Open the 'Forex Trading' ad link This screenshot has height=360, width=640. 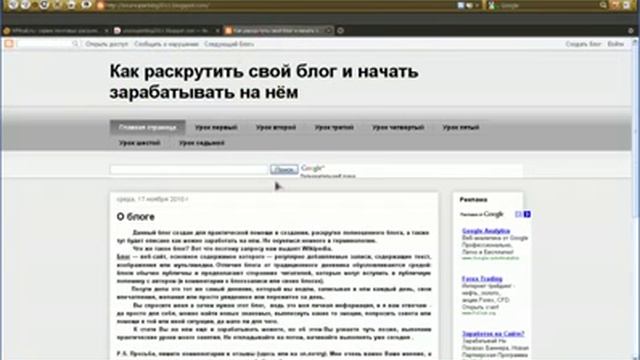click(482, 279)
